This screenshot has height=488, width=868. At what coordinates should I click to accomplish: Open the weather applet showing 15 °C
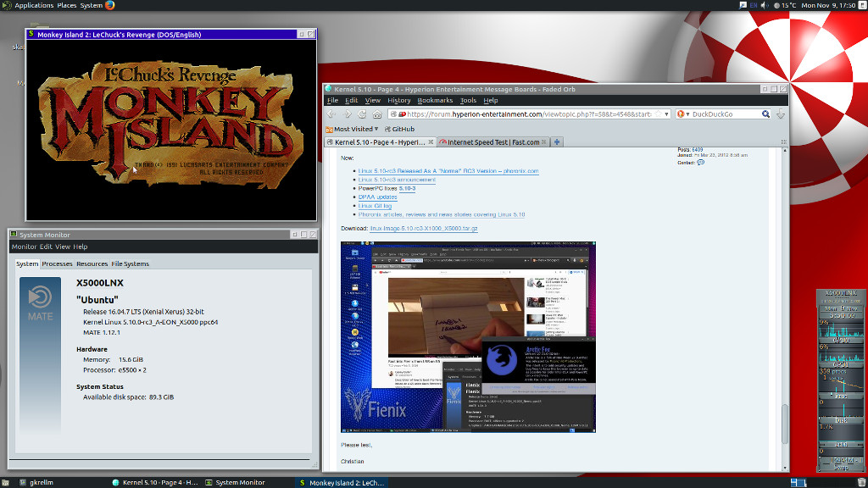[784, 5]
